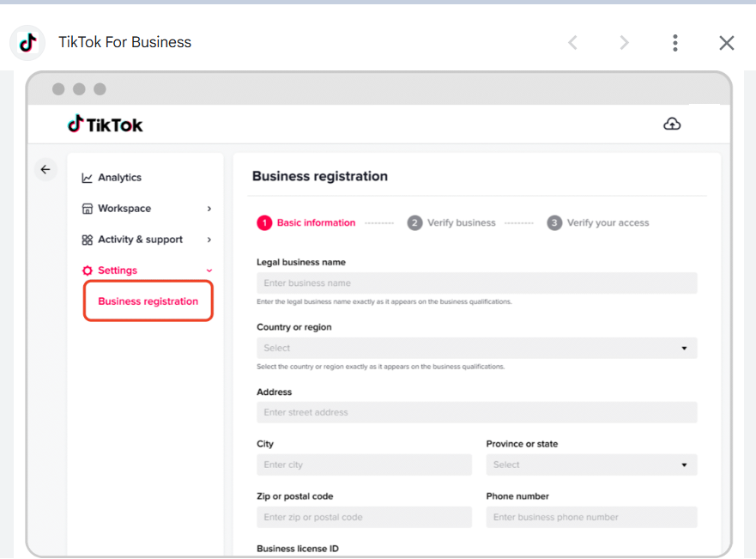Click the TikTok For Business avatar icon
Screen dimensions: 756x559
(x=28, y=43)
